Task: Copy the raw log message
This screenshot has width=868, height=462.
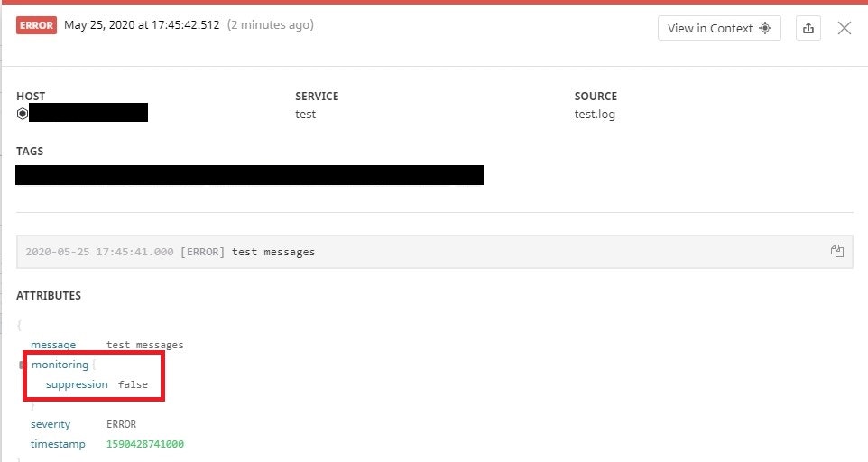Action: point(837,251)
